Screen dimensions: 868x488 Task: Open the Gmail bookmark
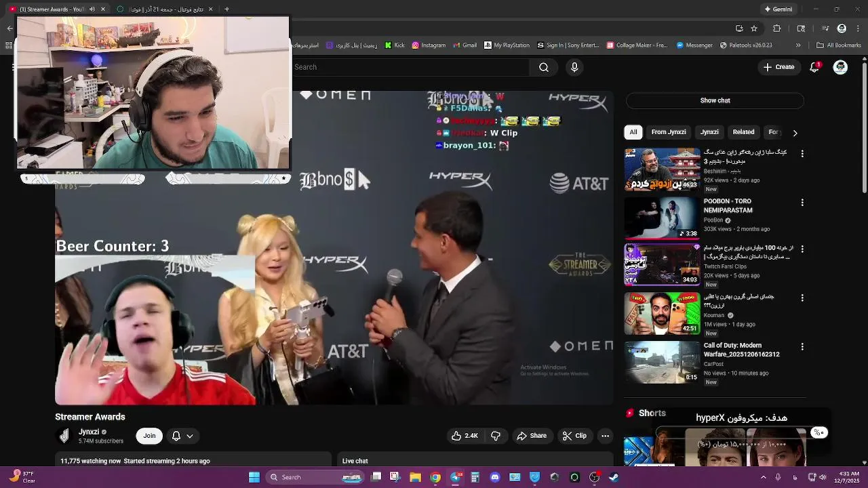coord(465,45)
